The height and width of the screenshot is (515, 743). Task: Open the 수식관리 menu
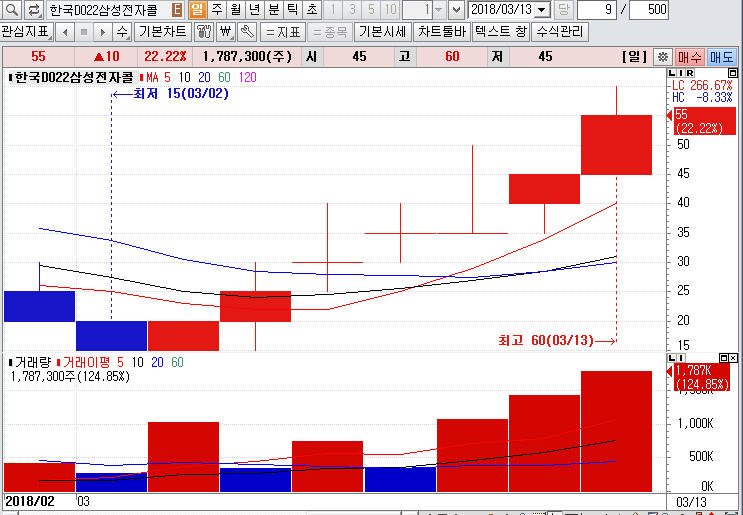click(x=560, y=32)
